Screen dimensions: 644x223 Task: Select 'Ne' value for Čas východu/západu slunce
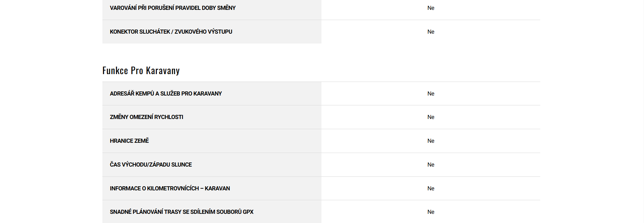click(x=431, y=165)
